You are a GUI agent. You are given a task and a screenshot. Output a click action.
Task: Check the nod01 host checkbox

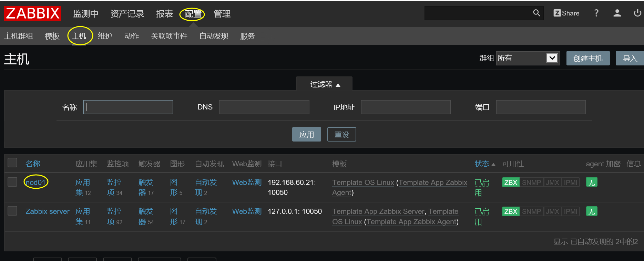pyautogui.click(x=12, y=181)
